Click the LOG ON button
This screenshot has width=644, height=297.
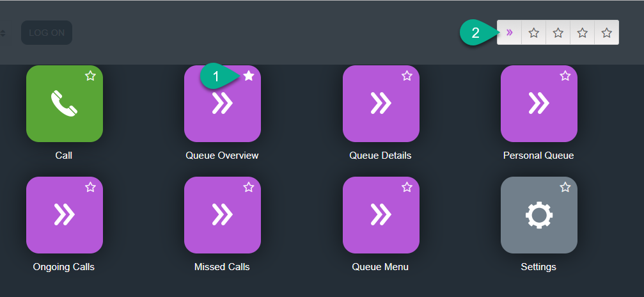click(x=47, y=33)
